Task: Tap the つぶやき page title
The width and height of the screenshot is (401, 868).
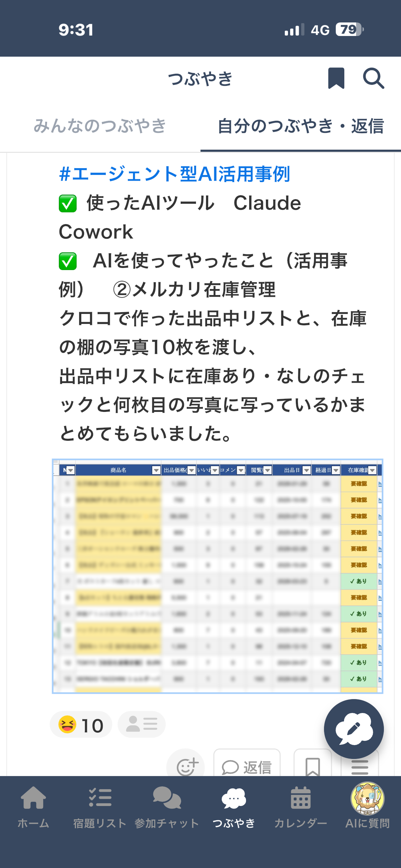Action: [200, 78]
